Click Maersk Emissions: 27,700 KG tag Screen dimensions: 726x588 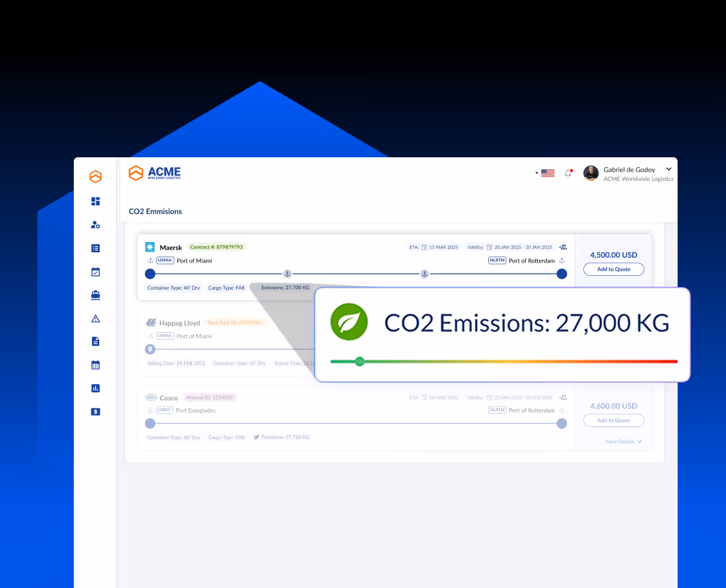point(285,287)
